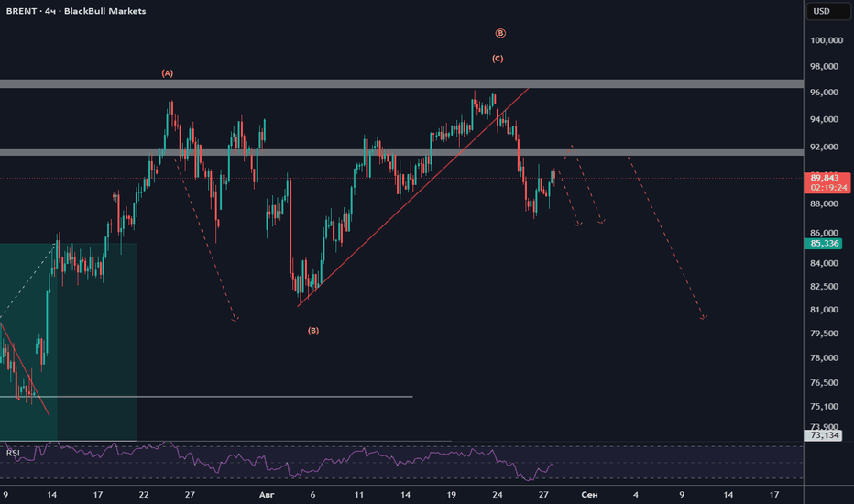This screenshot has height=504, width=854.
Task: Click the RSI indicator label
Action: click(x=13, y=453)
